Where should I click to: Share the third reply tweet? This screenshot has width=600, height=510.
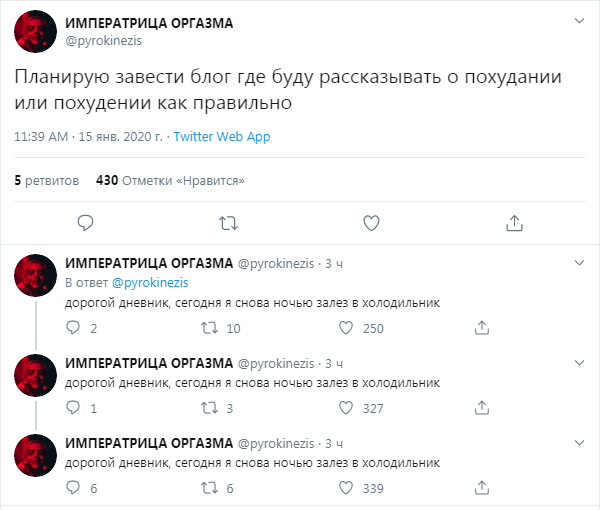tap(480, 488)
